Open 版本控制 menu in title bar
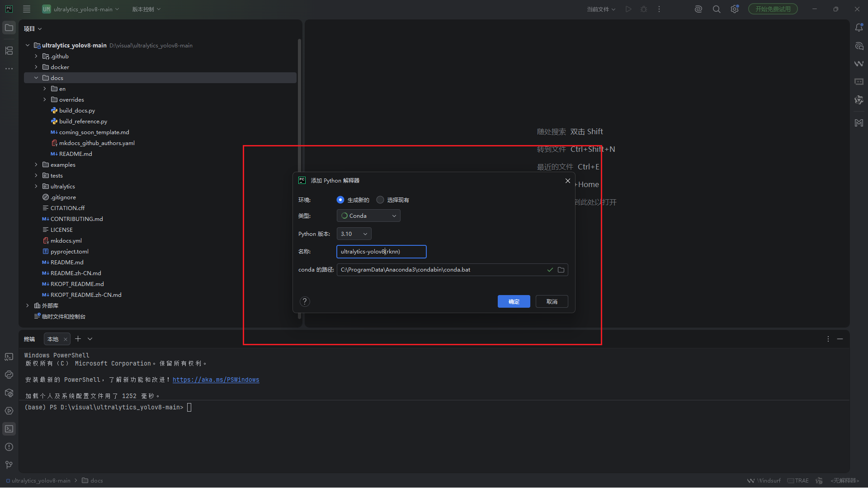868x488 pixels. point(146,9)
